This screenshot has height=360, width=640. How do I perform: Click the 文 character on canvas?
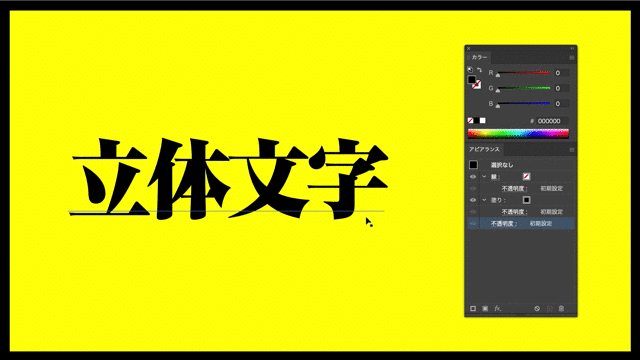(269, 178)
